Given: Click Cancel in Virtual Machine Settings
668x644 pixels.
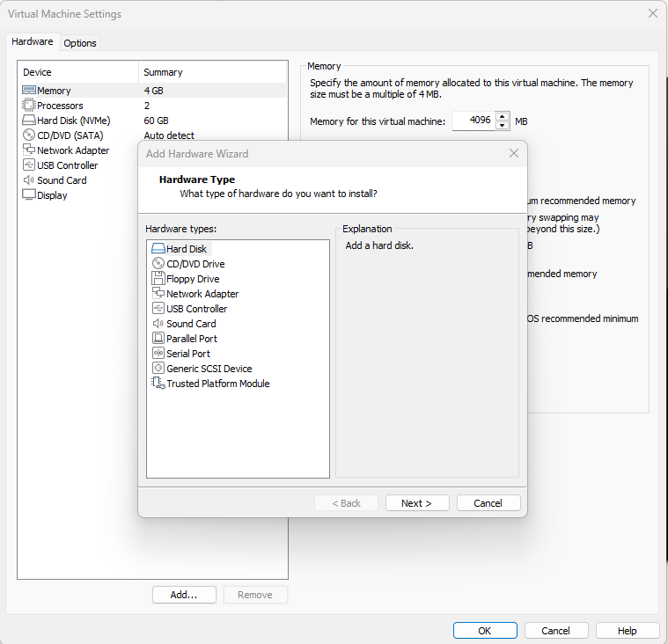Looking at the screenshot, I should coord(556,631).
